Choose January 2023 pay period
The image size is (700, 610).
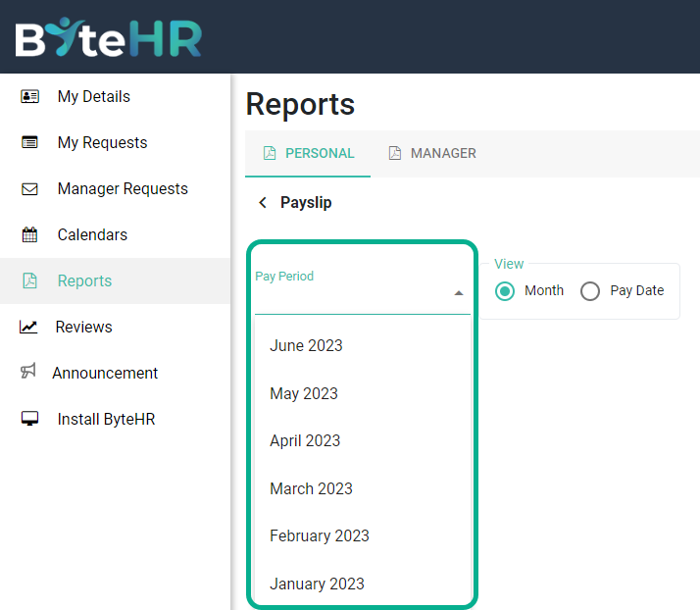pos(363,584)
